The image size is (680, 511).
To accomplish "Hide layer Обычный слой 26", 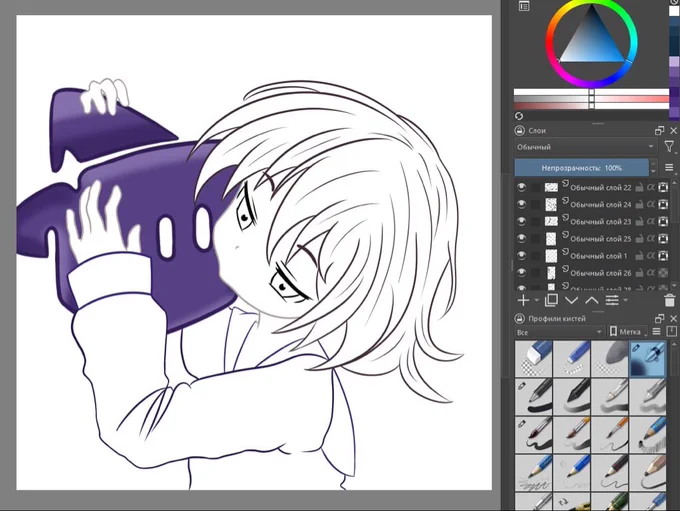I will 521,272.
